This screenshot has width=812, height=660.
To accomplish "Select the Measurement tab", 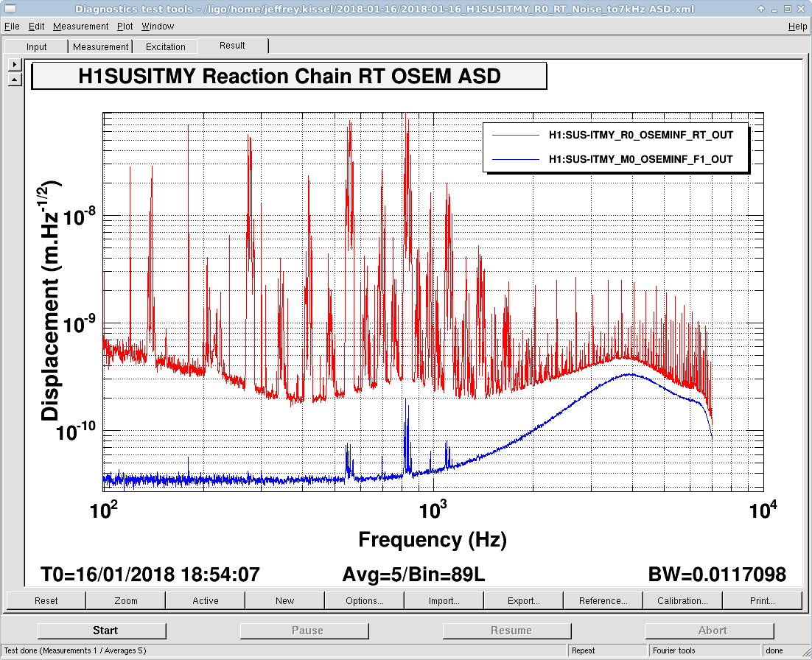I will pyautogui.click(x=101, y=46).
